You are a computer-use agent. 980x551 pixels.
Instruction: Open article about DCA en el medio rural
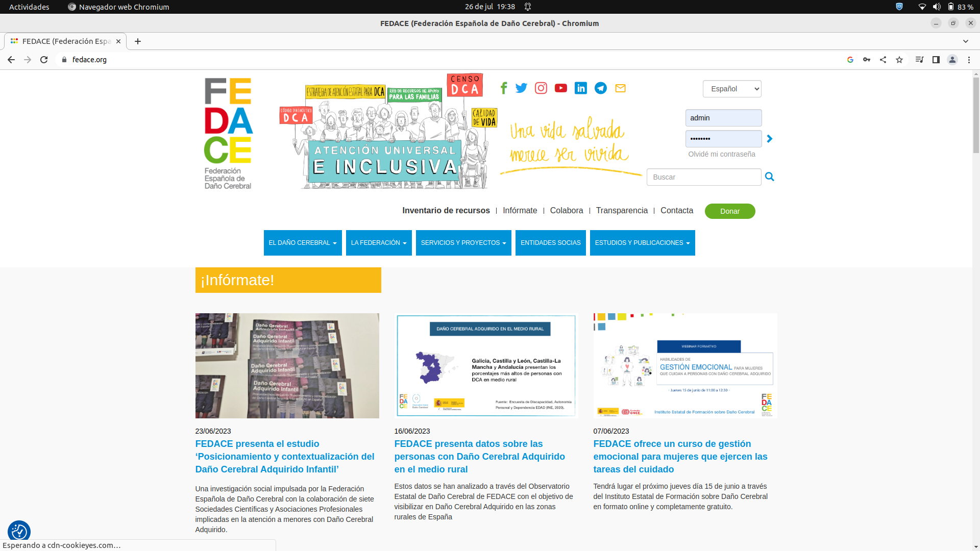pyautogui.click(x=480, y=457)
